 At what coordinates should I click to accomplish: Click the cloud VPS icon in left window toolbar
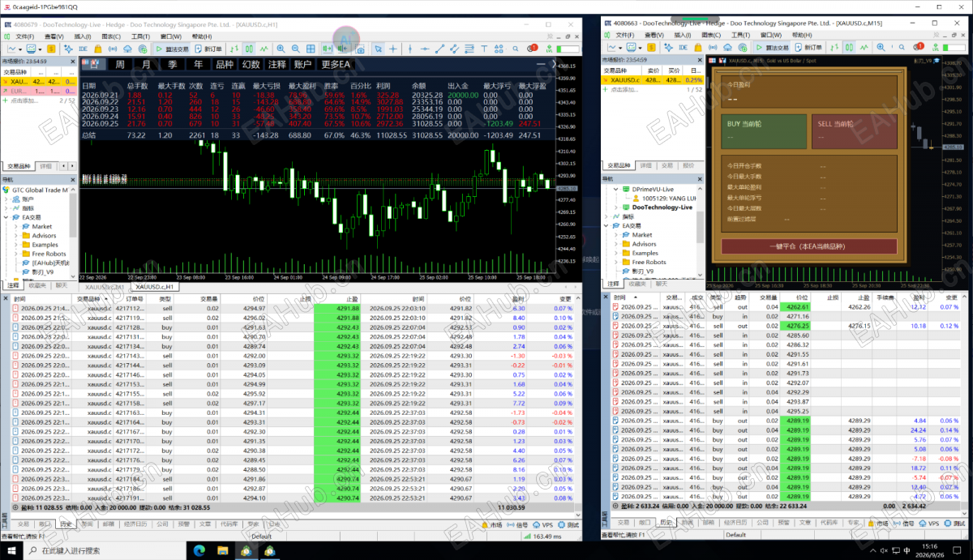tap(128, 49)
